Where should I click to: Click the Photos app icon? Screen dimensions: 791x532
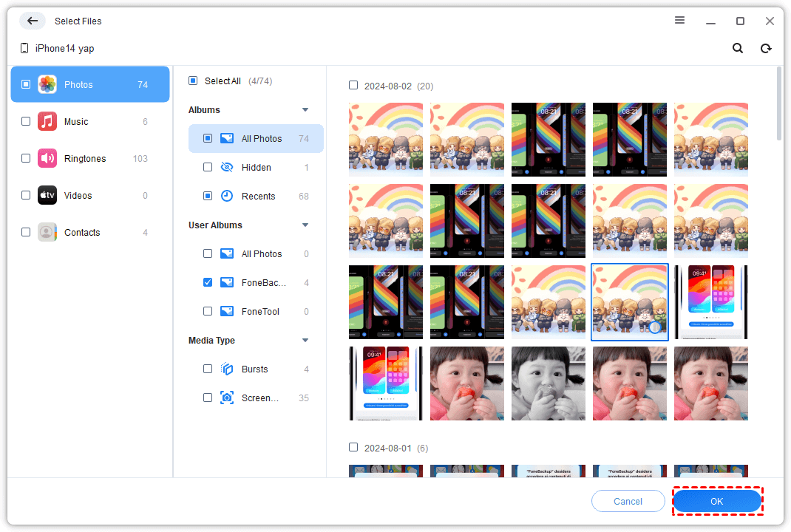point(47,84)
